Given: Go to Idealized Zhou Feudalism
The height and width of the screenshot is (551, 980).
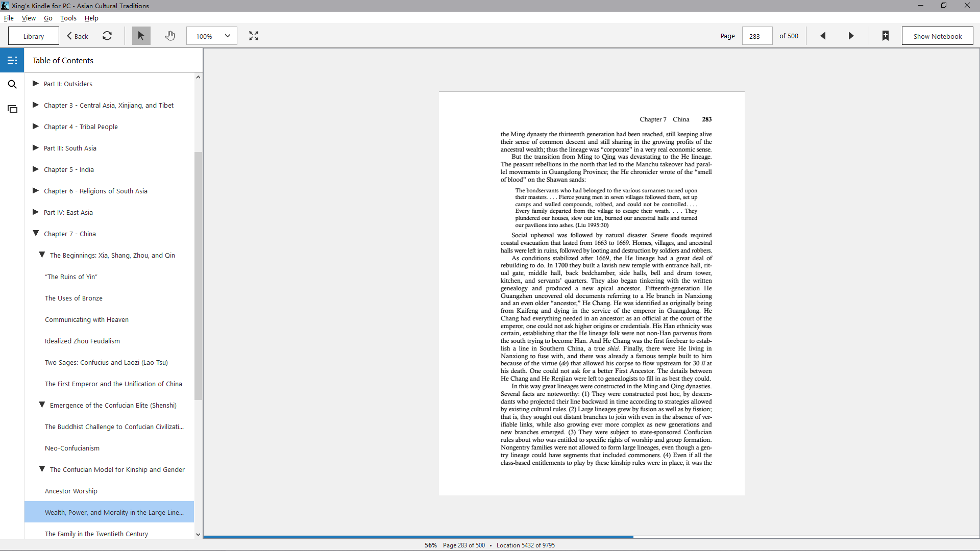Looking at the screenshot, I should (x=82, y=341).
